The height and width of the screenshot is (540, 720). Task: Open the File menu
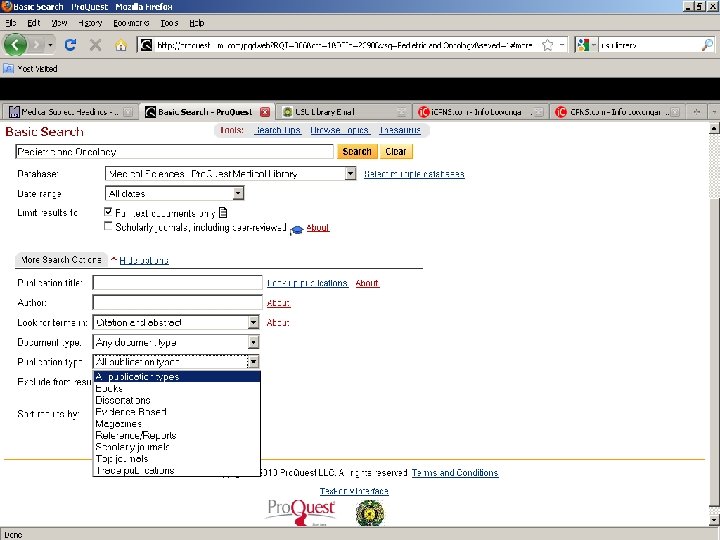11,22
